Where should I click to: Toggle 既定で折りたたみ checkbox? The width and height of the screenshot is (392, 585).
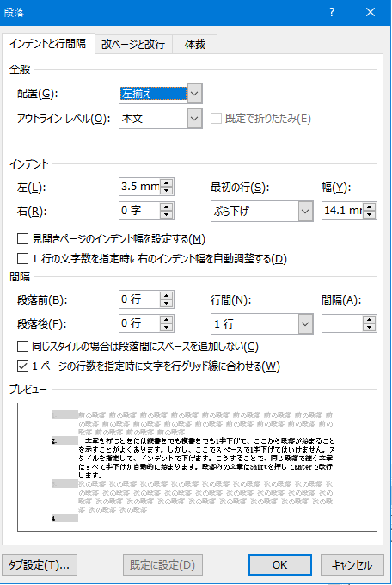point(216,119)
